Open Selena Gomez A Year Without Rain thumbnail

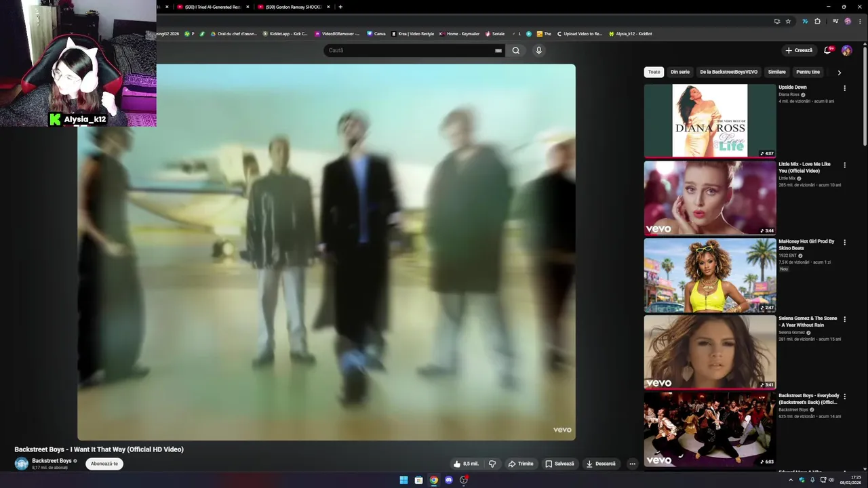(x=710, y=352)
